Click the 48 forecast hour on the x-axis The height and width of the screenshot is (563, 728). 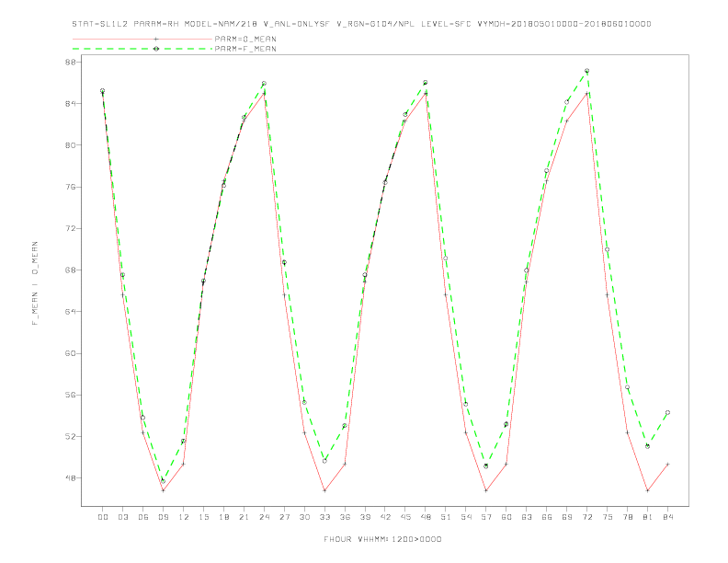(x=426, y=517)
